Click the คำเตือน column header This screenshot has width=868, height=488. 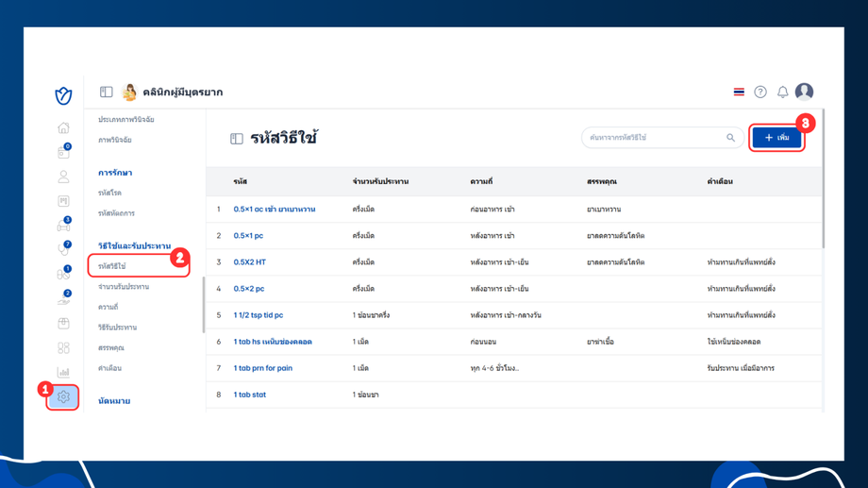tap(720, 181)
